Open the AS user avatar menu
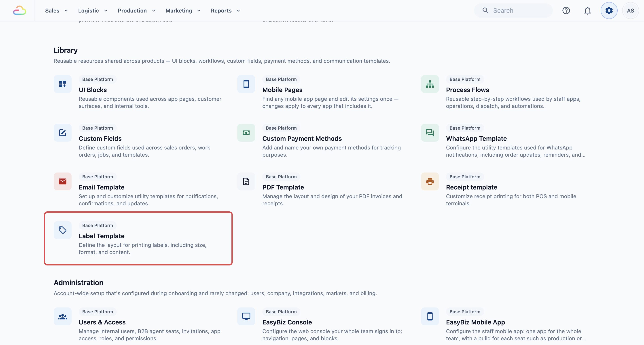 [631, 11]
